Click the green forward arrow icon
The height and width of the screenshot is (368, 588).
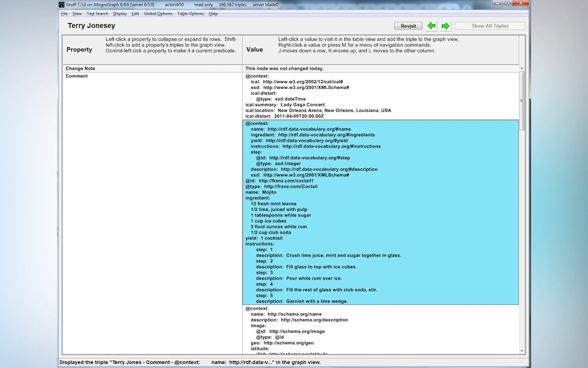click(445, 26)
